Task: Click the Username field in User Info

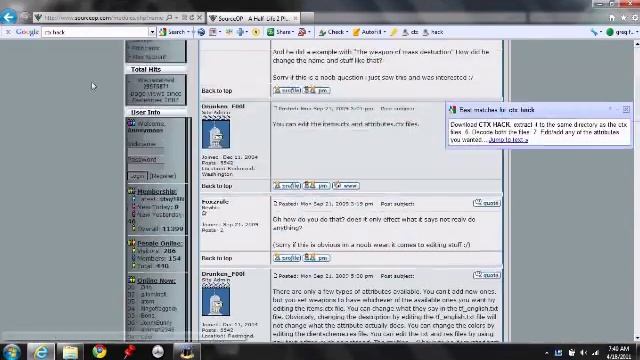Action: (x=147, y=151)
